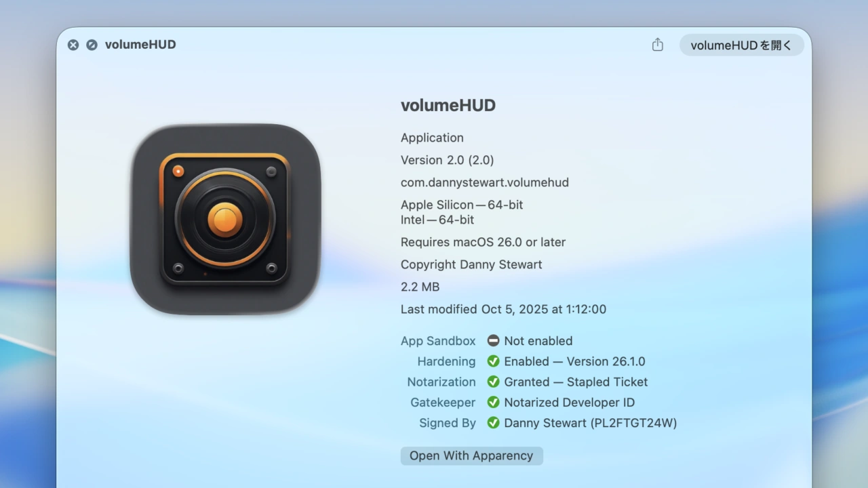
Task: Select the Notarization label
Action: 441,382
